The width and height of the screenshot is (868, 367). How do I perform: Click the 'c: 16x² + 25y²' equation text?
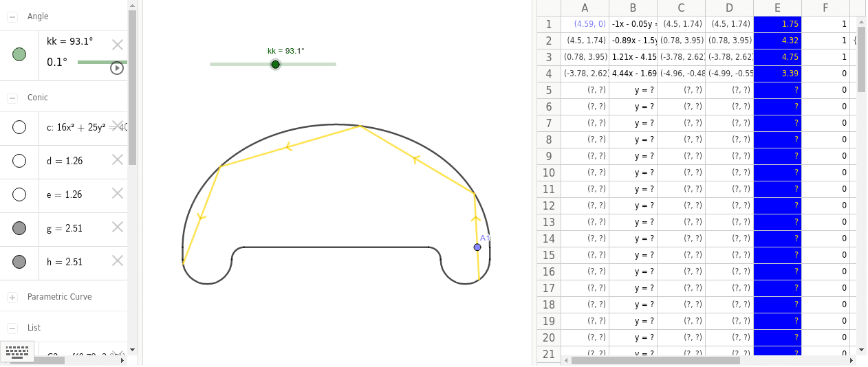pos(87,127)
